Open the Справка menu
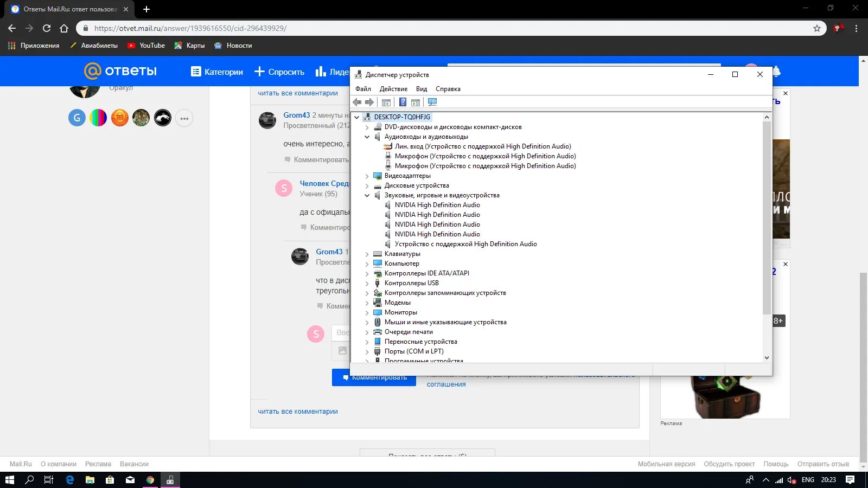 [448, 89]
